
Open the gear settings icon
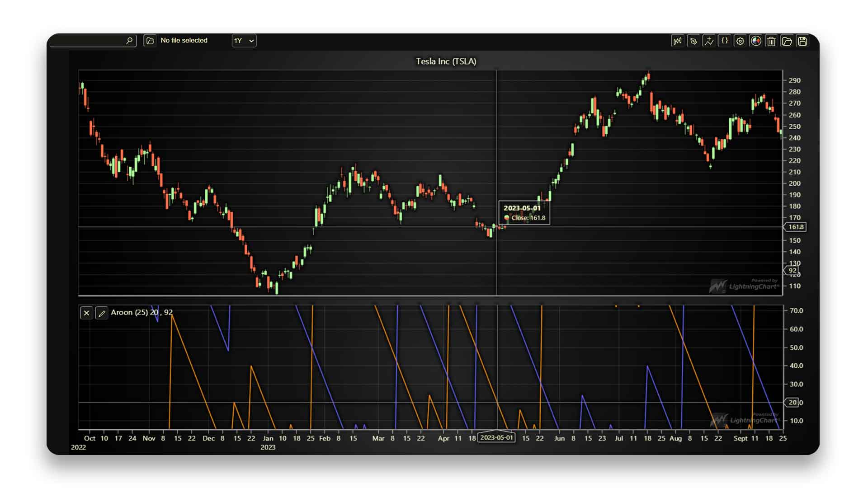pos(740,41)
